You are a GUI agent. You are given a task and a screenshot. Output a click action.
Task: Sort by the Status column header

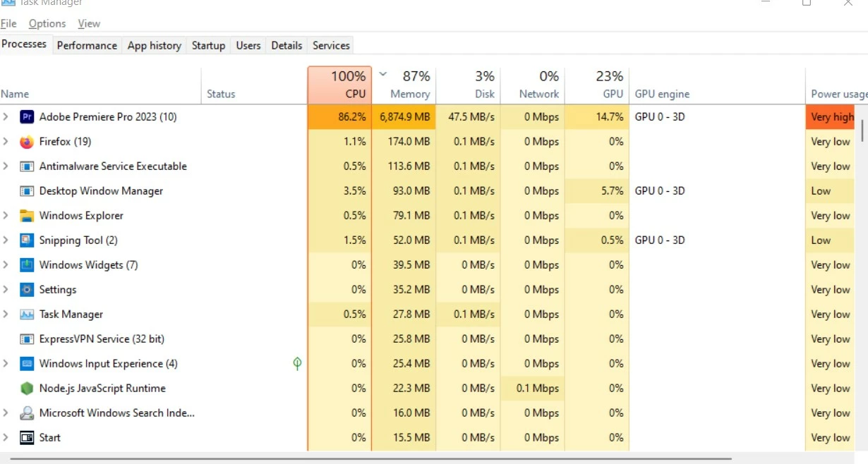(254, 86)
